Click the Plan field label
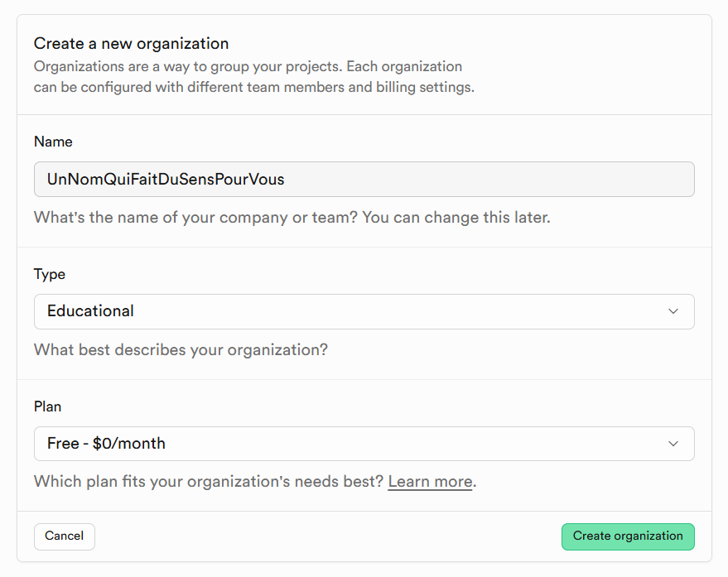 click(x=48, y=406)
